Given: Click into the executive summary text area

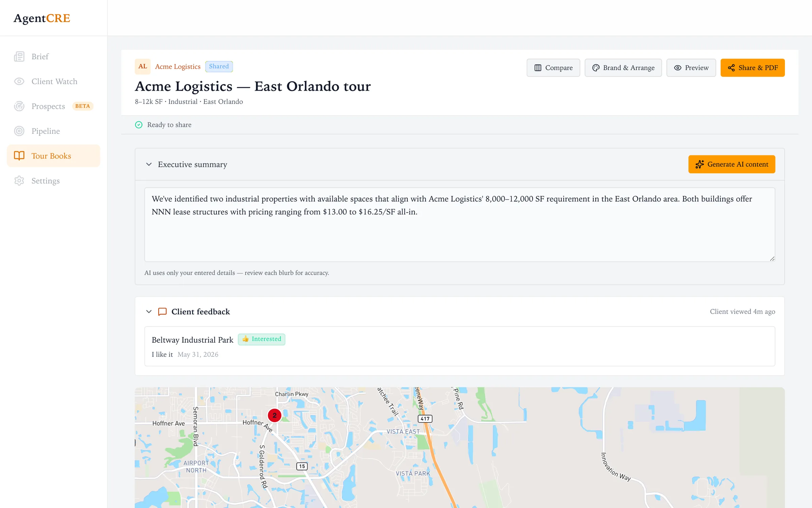Looking at the screenshot, I should tap(460, 225).
